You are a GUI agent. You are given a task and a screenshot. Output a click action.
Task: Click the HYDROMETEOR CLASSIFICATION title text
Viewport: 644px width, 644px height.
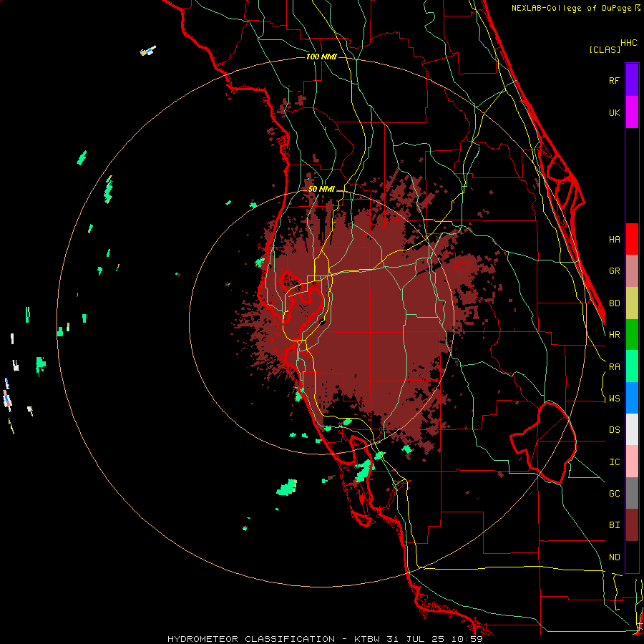click(251, 639)
